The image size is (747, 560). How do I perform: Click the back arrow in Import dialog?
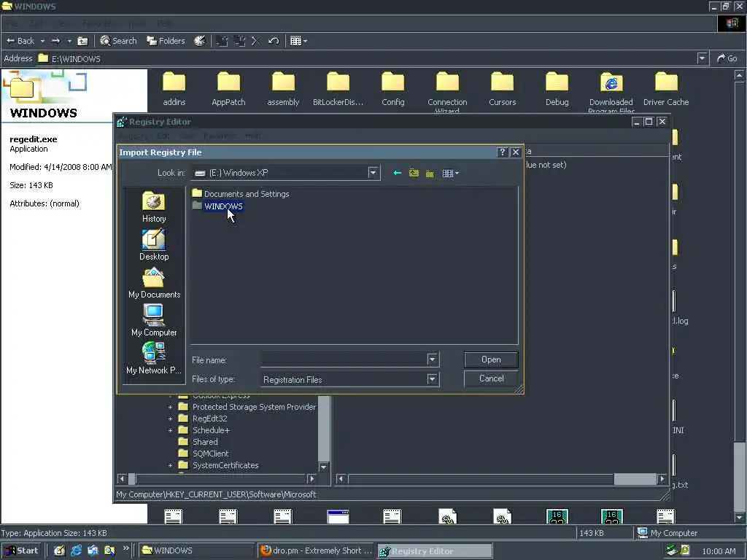pyautogui.click(x=397, y=173)
